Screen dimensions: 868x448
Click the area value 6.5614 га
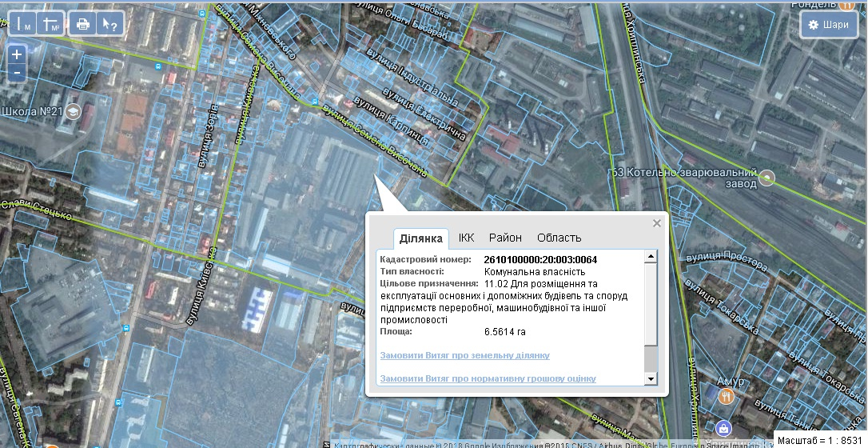[x=505, y=332]
